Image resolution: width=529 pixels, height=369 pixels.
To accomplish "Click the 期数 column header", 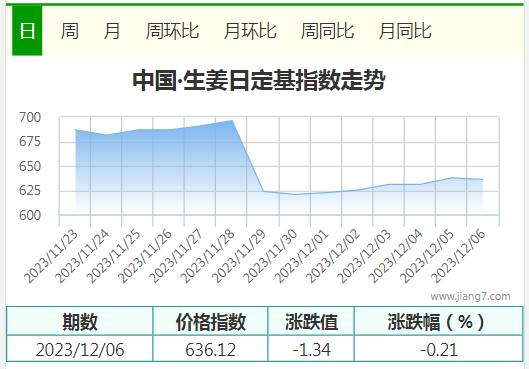I will [x=80, y=321].
